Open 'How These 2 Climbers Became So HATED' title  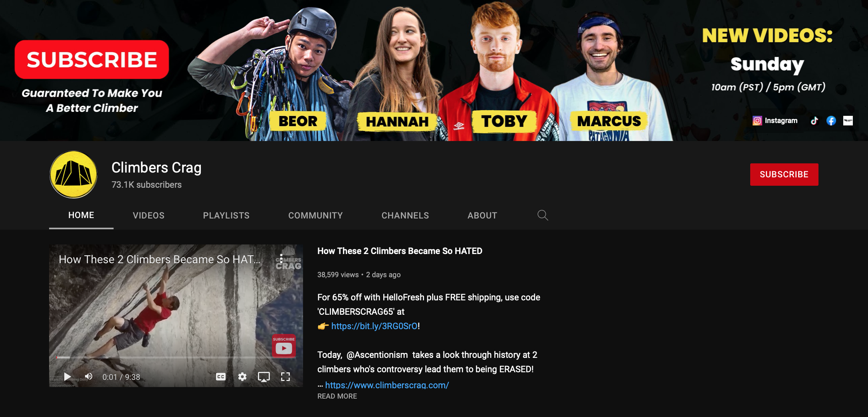400,251
